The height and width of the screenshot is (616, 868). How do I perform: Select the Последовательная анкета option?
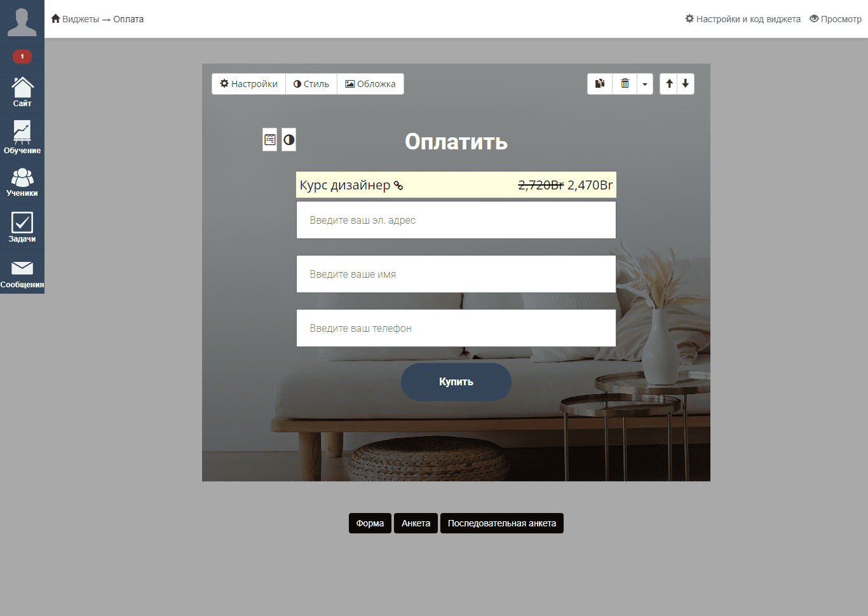coord(501,523)
